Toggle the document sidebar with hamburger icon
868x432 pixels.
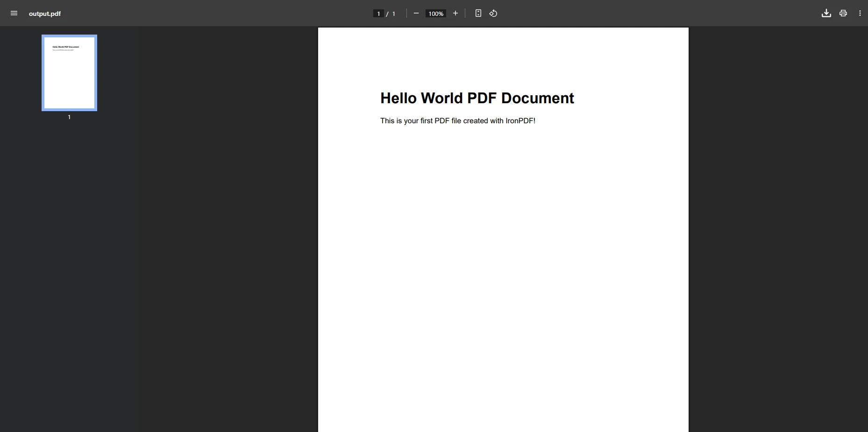click(x=14, y=13)
